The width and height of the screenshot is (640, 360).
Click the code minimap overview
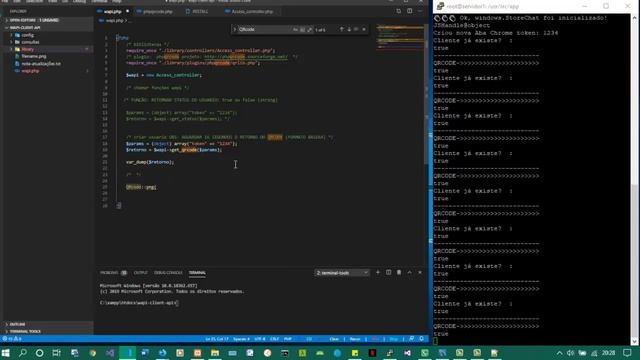pyautogui.click(x=400, y=38)
